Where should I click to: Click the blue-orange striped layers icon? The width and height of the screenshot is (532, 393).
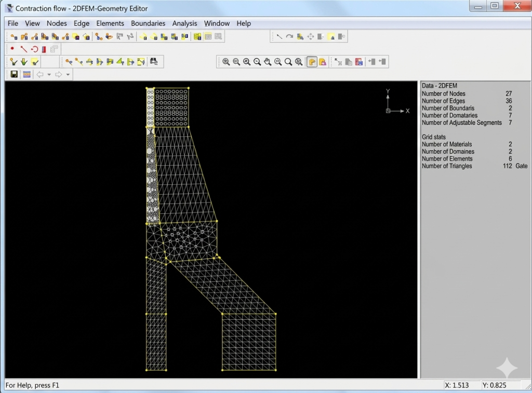click(x=26, y=74)
